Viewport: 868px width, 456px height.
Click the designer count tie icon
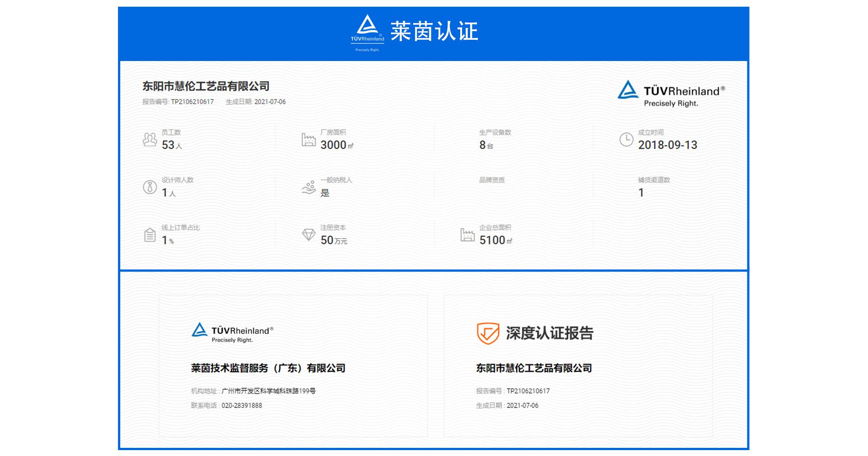click(150, 187)
